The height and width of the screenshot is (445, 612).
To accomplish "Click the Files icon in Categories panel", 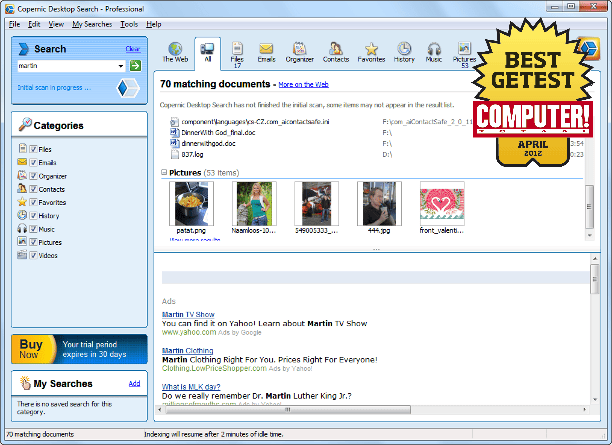I will (x=23, y=148).
